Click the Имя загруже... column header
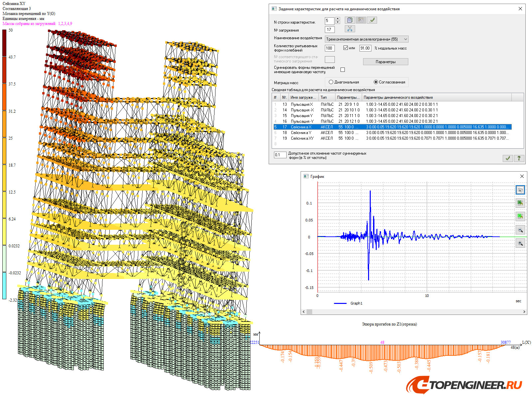The width and height of the screenshot is (532, 399). click(304, 97)
